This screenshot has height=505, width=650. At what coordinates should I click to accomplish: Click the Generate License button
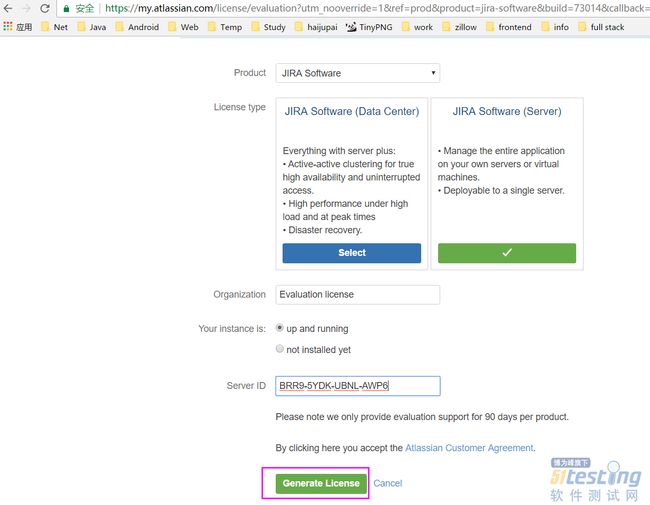[x=321, y=483]
